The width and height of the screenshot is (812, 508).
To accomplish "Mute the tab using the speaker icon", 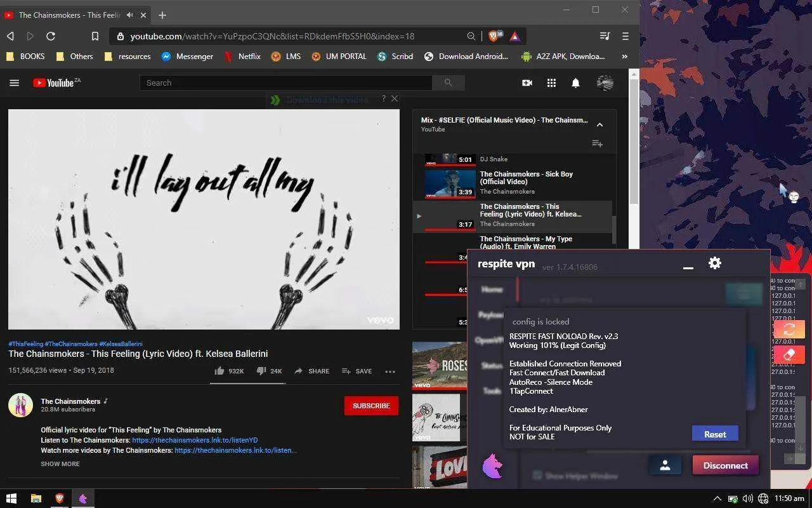I will [130, 15].
